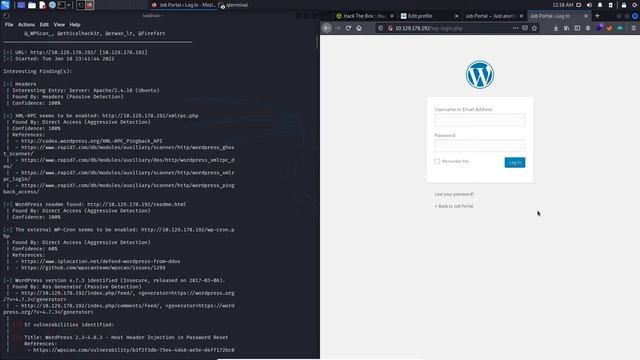Click the display icon beside the clock

pyautogui.click(x=578, y=5)
